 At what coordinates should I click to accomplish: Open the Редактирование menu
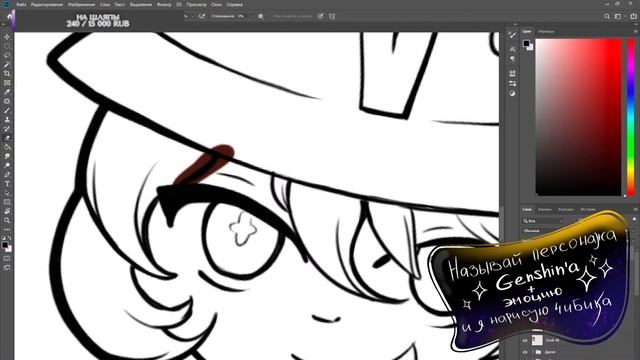pos(47,4)
